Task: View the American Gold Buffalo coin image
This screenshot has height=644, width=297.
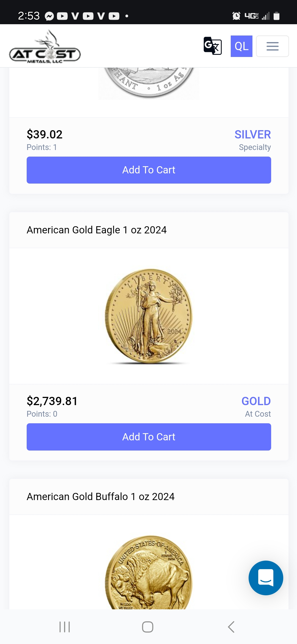Action: [149, 572]
